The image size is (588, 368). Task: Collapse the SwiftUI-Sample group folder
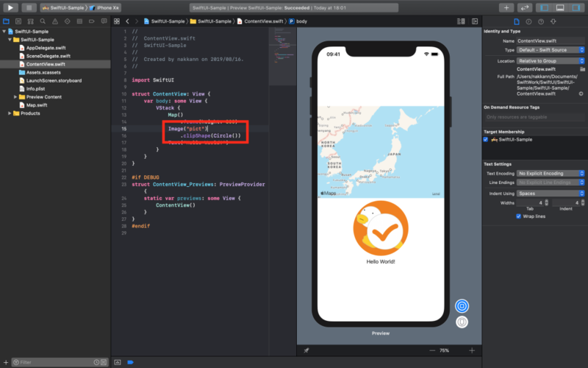[10, 40]
